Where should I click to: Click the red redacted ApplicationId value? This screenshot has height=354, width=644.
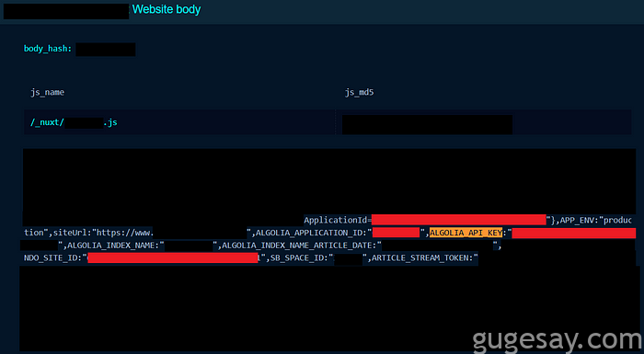tap(459, 220)
